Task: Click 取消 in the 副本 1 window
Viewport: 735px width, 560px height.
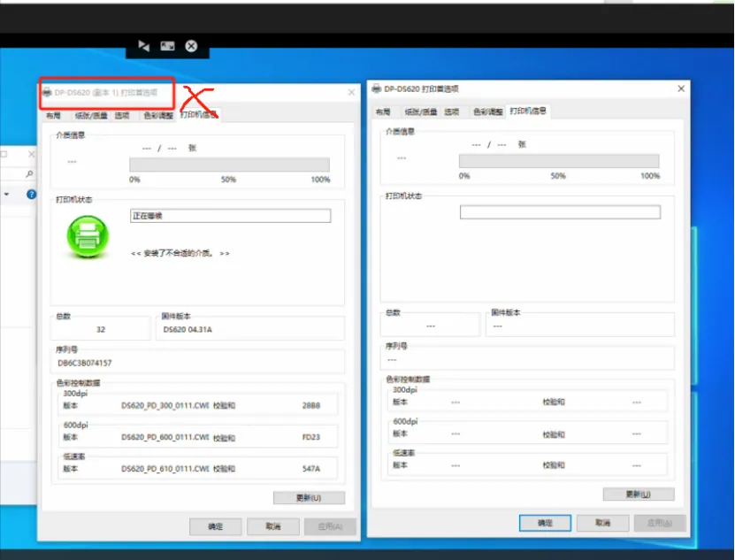Action: pos(273,526)
